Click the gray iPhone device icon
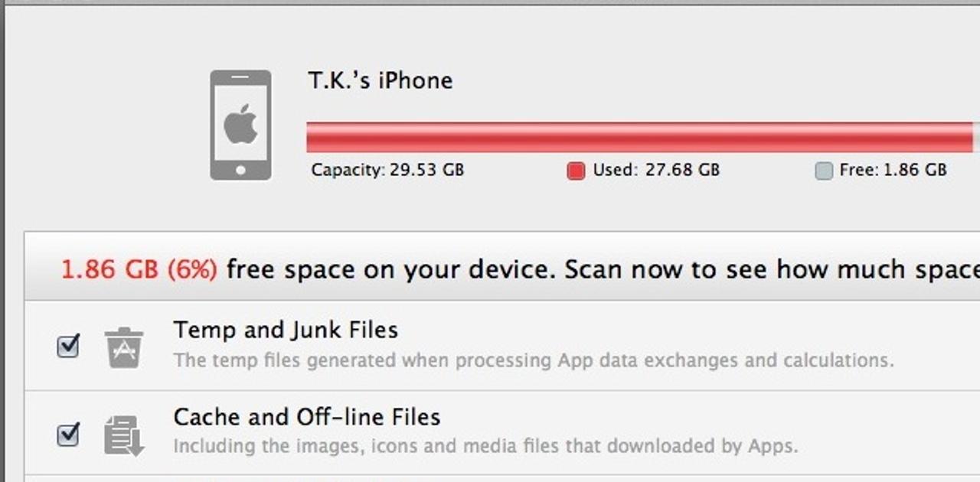This screenshot has height=482, width=980. (x=240, y=125)
